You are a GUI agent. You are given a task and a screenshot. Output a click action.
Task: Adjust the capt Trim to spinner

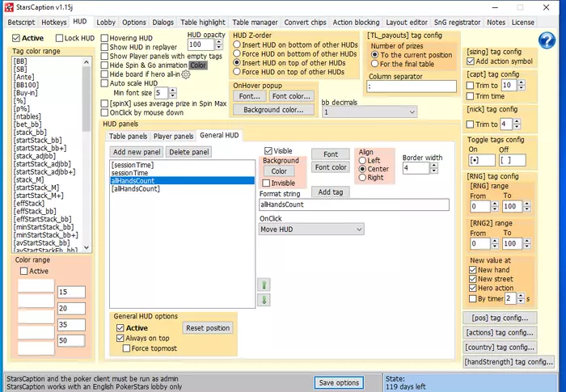point(521,86)
